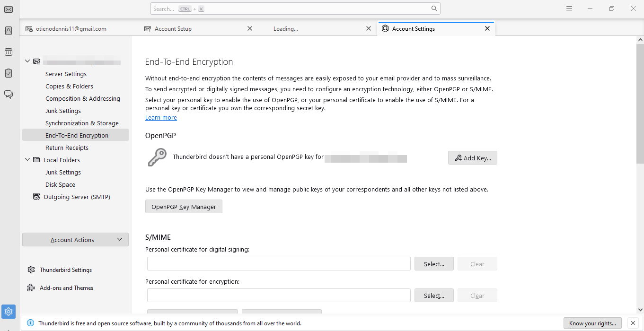The image size is (644, 331).
Task: Open Disk Space under Local Folders
Action: coord(60,184)
